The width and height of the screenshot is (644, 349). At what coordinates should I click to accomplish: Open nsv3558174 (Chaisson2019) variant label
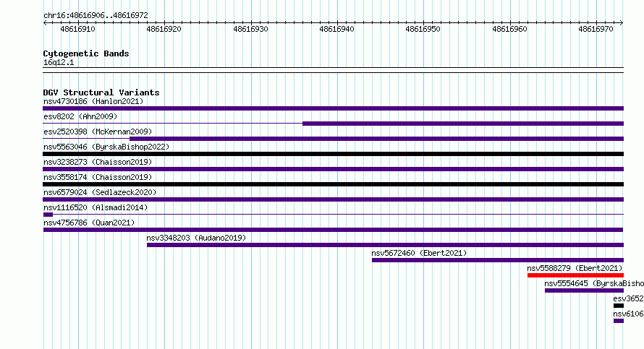pyautogui.click(x=98, y=177)
